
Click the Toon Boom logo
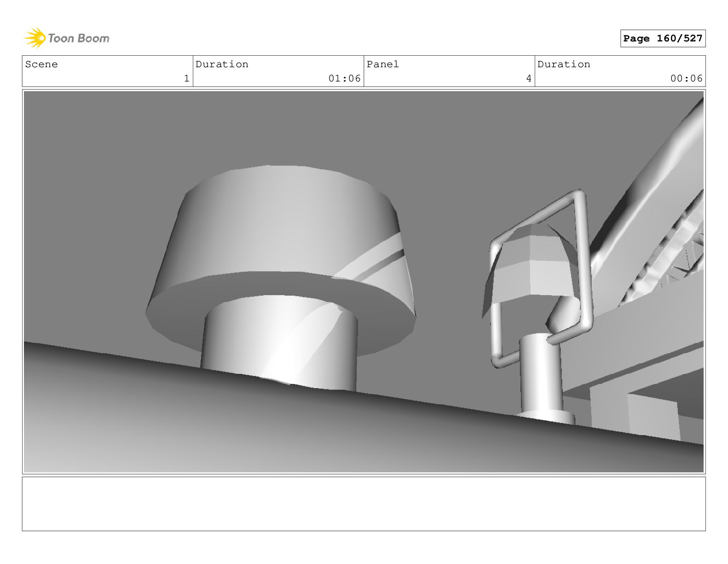(x=67, y=38)
